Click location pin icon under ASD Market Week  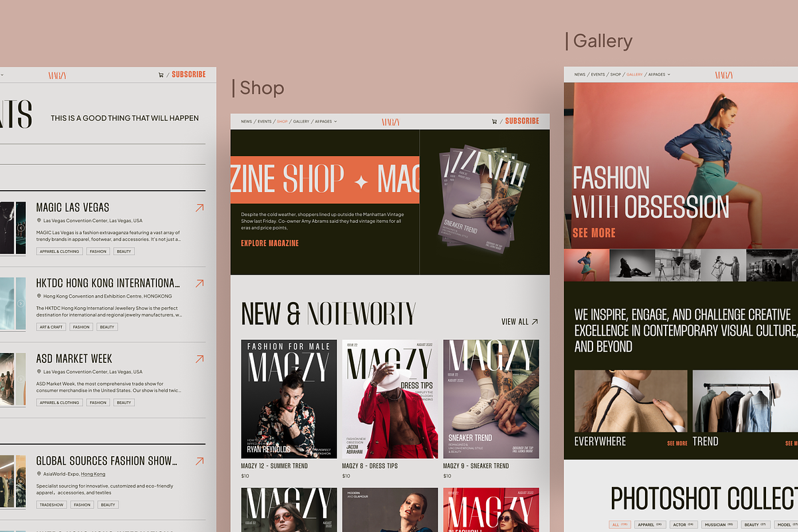[x=39, y=372]
